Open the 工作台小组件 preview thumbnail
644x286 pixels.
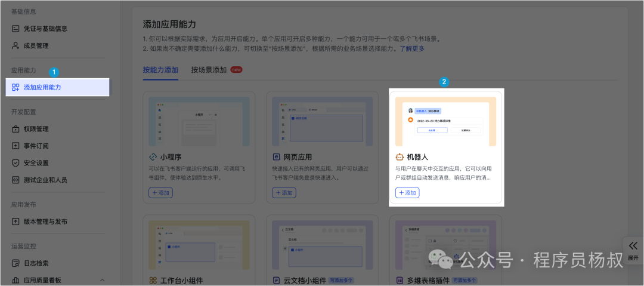pos(199,245)
